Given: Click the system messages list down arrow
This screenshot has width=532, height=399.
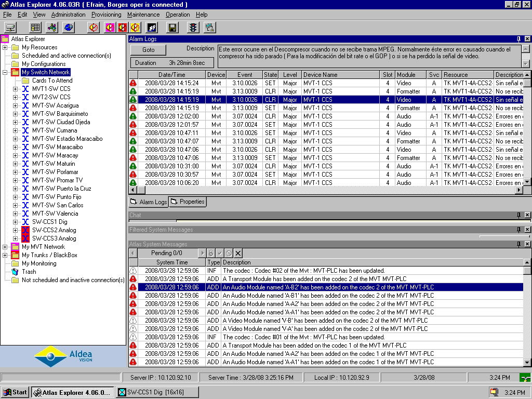Looking at the screenshot, I should click(527, 362).
